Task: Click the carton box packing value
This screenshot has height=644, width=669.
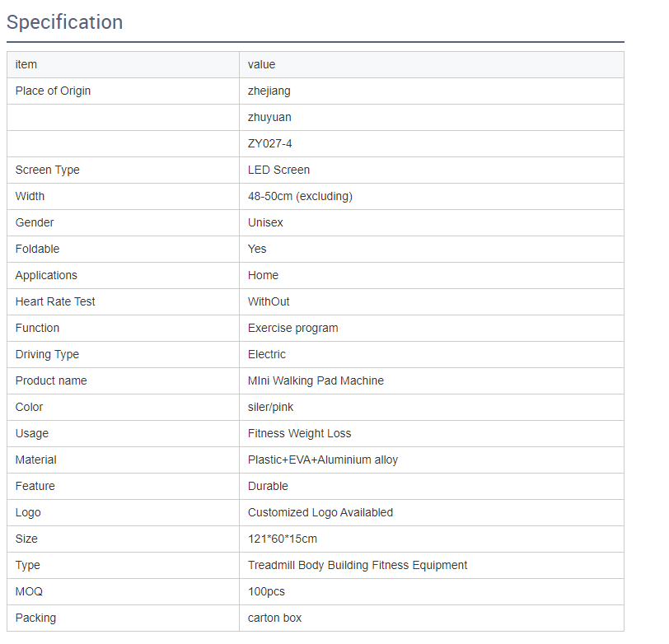Action: (x=275, y=618)
